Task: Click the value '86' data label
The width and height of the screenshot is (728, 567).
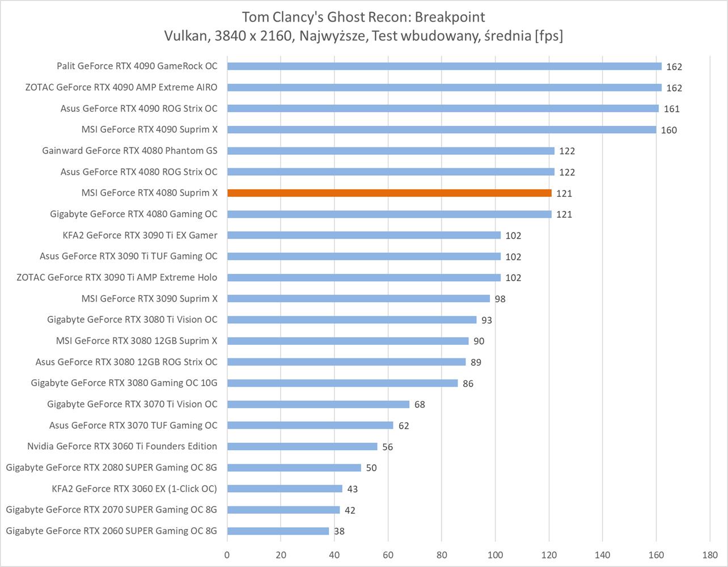Action: coord(468,384)
